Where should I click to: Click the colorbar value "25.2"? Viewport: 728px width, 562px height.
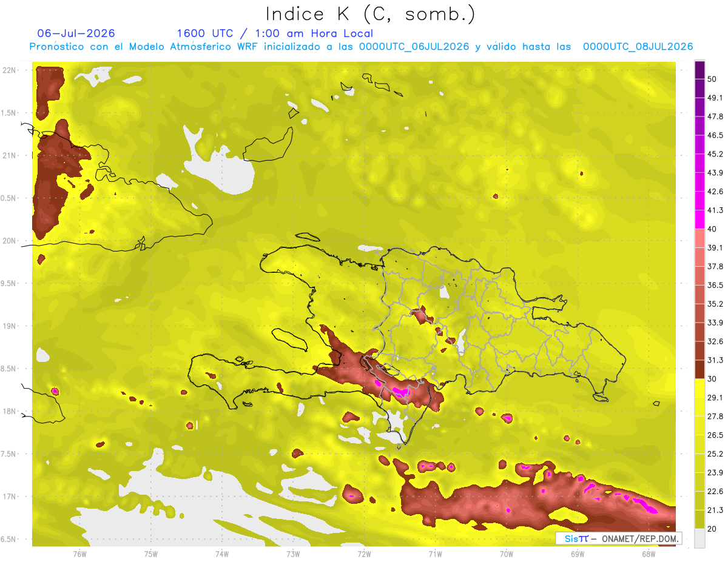click(x=715, y=454)
